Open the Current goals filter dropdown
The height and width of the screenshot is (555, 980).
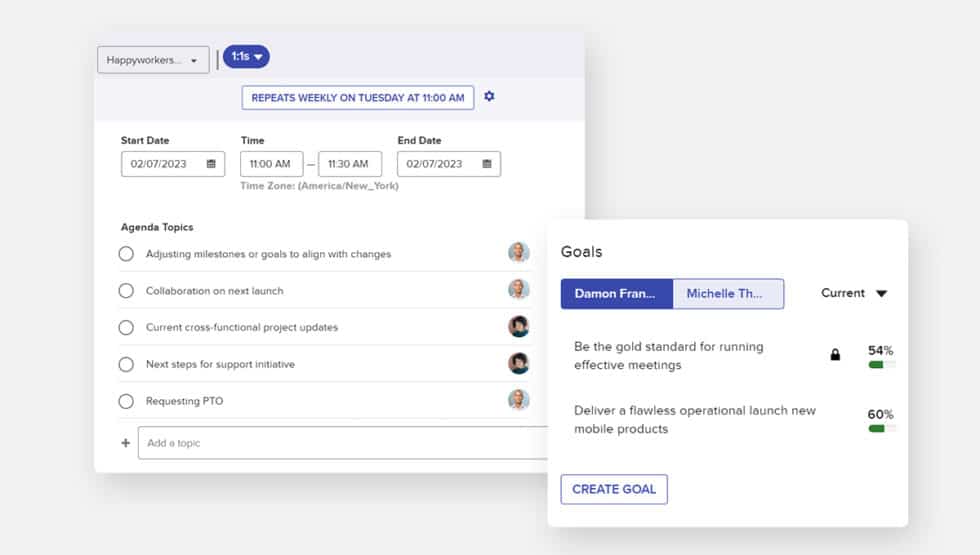coord(854,293)
